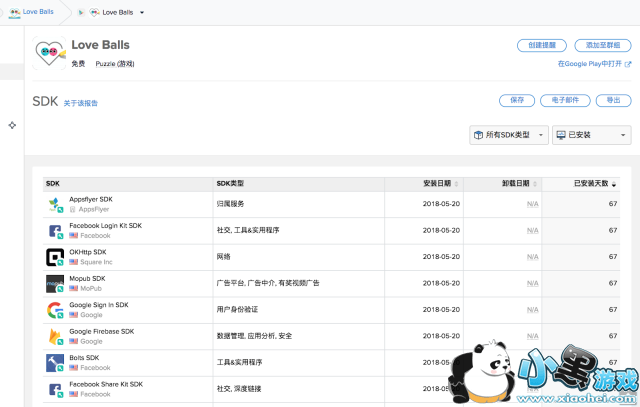Open the 已安装 status dropdown
Image resolution: width=640 pixels, height=407 pixels.
click(x=591, y=135)
